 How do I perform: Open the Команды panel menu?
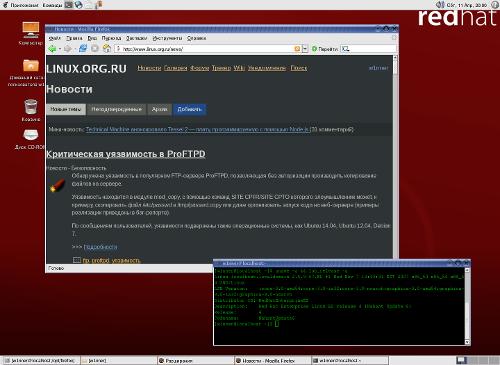click(x=52, y=5)
